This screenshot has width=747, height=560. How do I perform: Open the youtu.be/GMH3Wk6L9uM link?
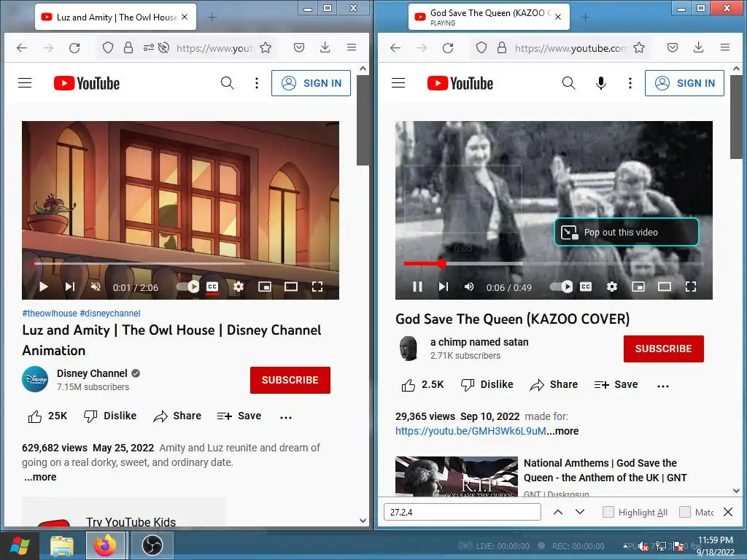pyautogui.click(x=471, y=431)
